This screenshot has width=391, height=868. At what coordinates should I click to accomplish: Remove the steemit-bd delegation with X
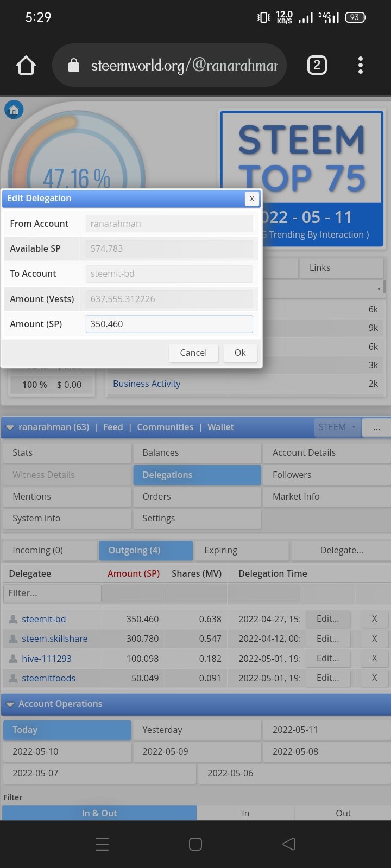click(374, 618)
